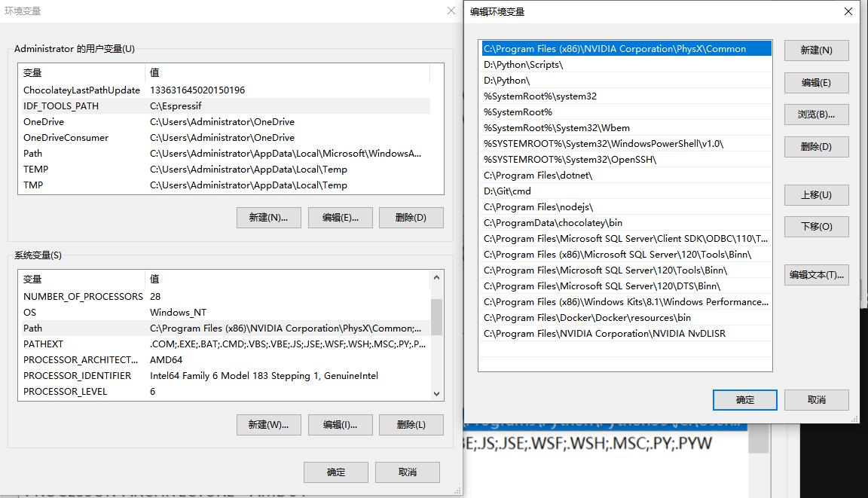Select the D:\Python\Scripts\ path entry
The image size is (868, 498).
[626, 65]
